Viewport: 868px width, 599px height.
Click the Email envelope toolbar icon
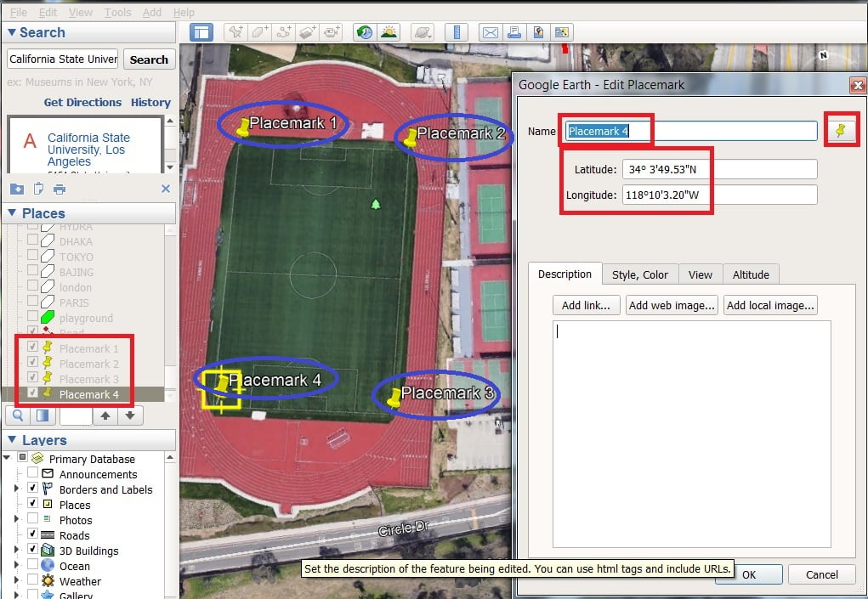point(490,32)
